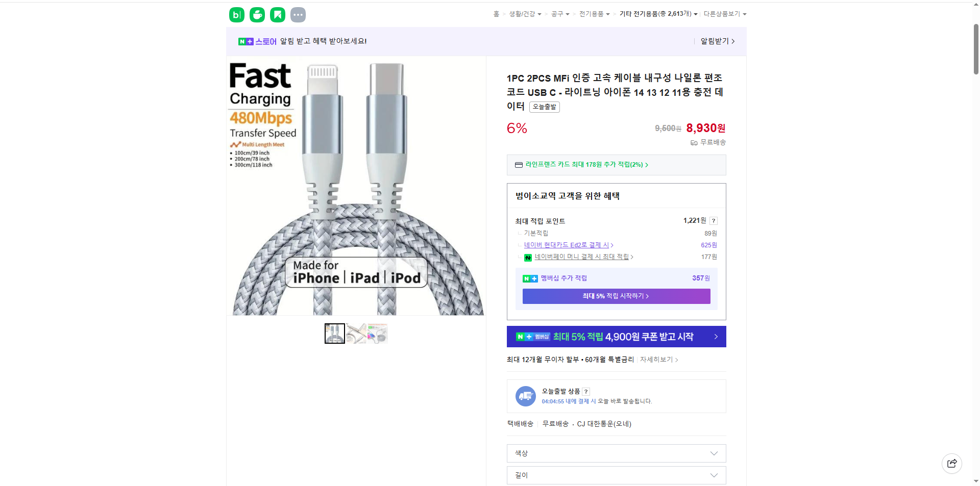980x486 pixels.
Task: Open the share icon at bottom right
Action: [x=952, y=463]
